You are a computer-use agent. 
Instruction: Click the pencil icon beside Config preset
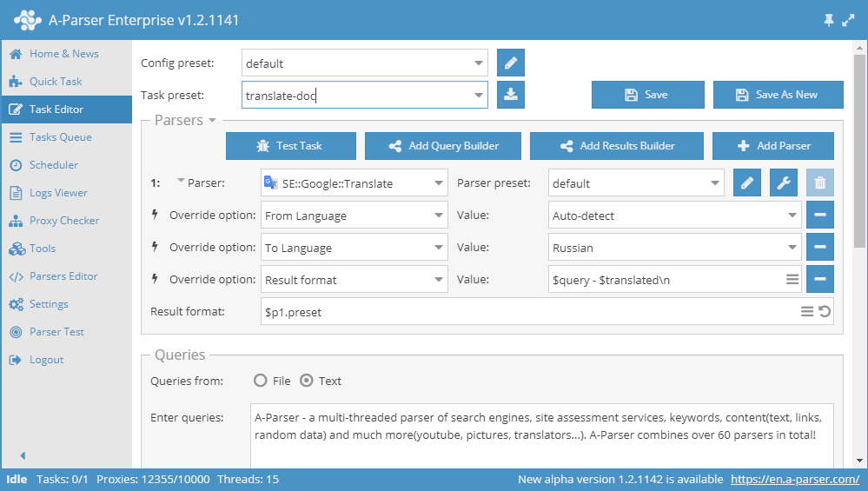[511, 63]
